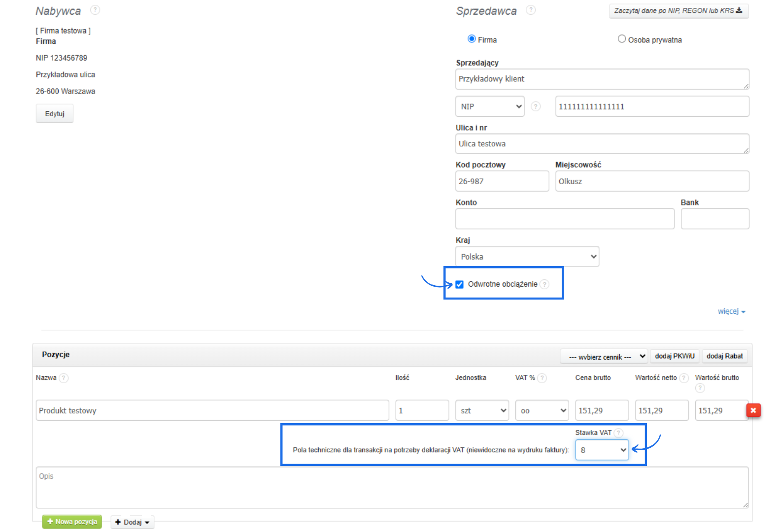779x532 pixels.
Task: Uncheck the Odwrotne obciążenie checkbox
Action: (x=459, y=285)
